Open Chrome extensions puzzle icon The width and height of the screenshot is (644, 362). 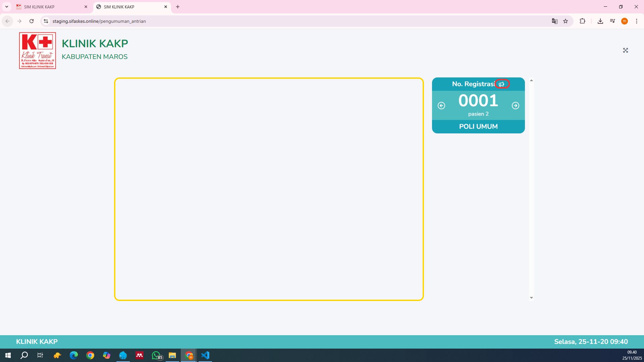(583, 21)
